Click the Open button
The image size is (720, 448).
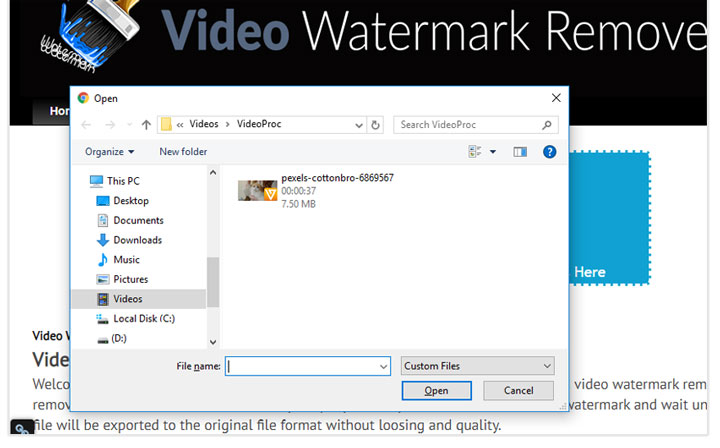click(x=436, y=391)
